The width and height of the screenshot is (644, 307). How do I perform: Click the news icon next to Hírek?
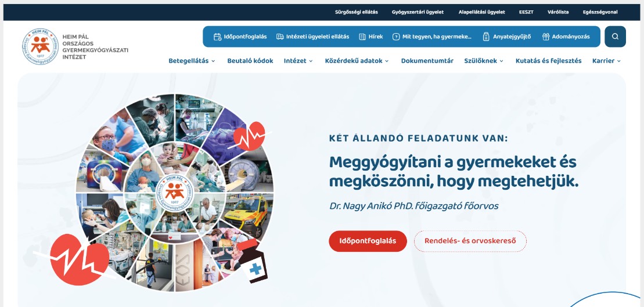[x=362, y=37]
